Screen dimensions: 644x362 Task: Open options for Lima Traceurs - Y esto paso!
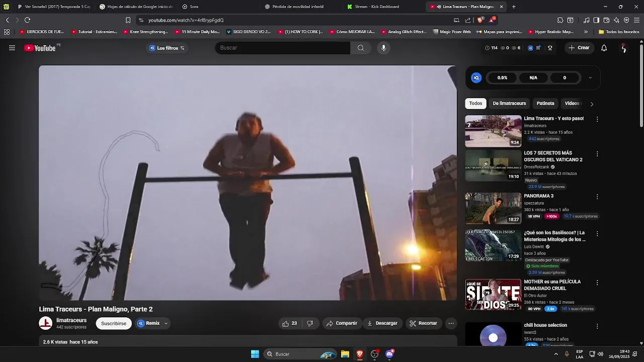tap(597, 119)
